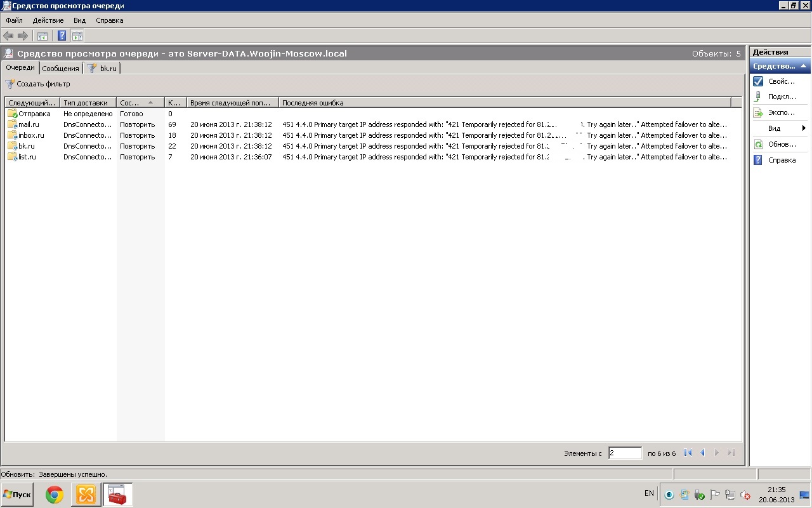Sort by the К... message count column header
This screenshot has height=508, width=812.
[x=175, y=102]
